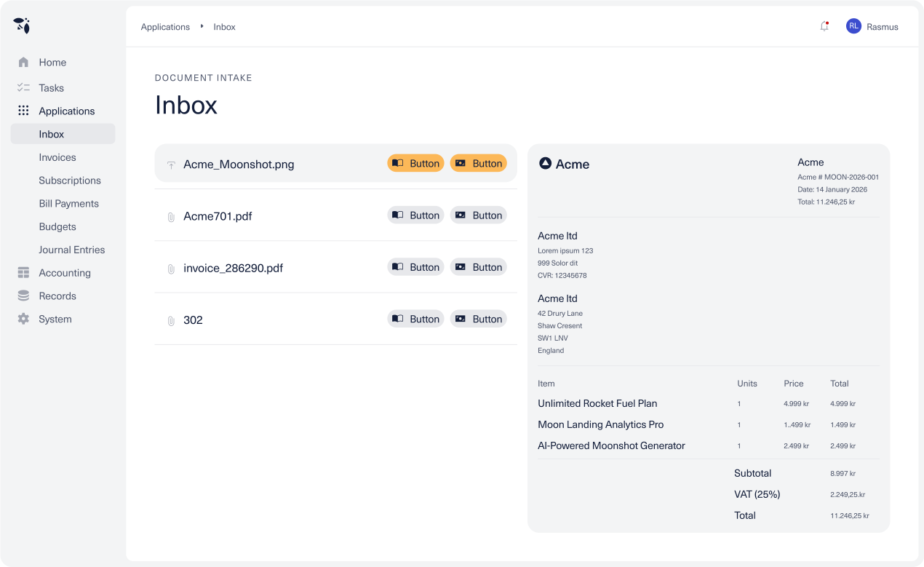Open the Bill Payments section
The image size is (924, 567).
click(68, 204)
